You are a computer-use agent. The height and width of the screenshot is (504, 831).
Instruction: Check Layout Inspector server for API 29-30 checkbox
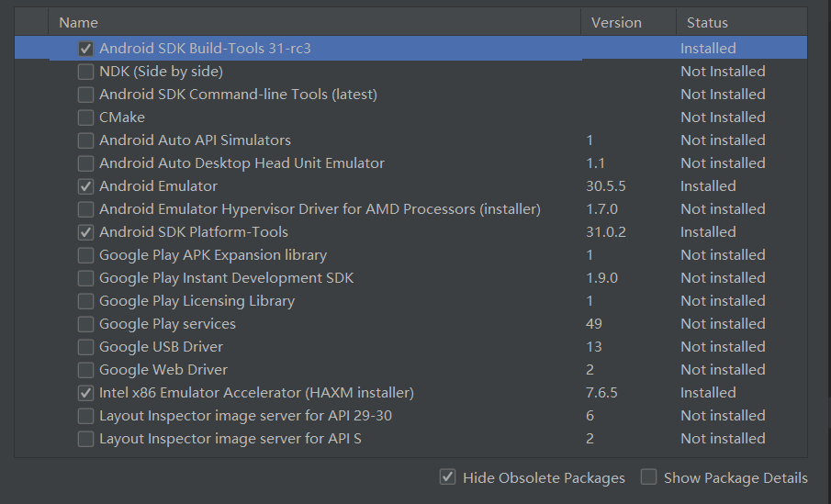(85, 416)
